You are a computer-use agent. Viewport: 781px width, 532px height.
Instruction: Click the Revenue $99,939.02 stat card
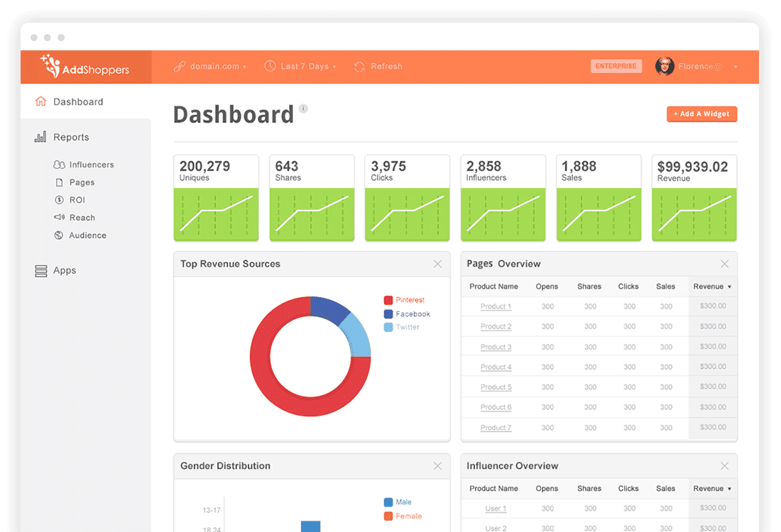tap(694, 197)
